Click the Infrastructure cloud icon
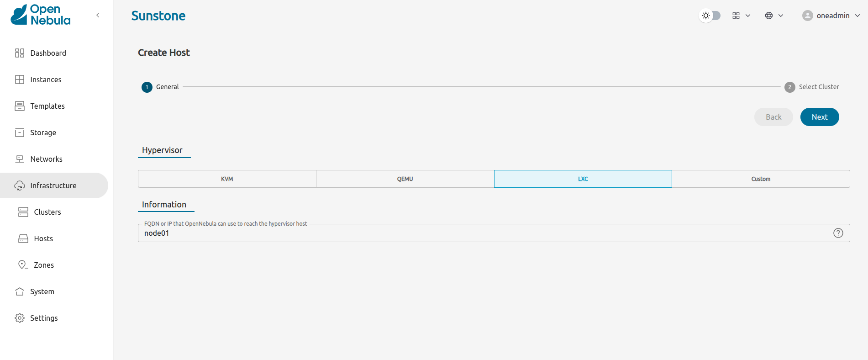The width and height of the screenshot is (868, 360). (20, 185)
